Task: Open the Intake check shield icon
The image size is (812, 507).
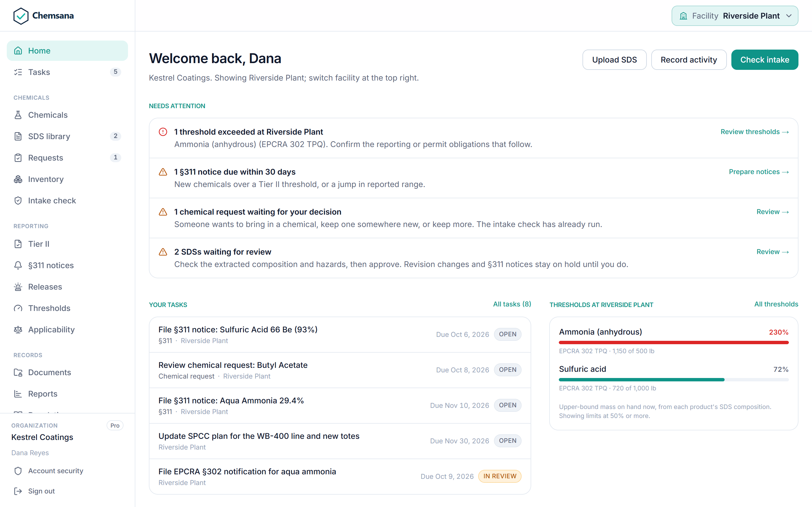Action: pos(18,201)
